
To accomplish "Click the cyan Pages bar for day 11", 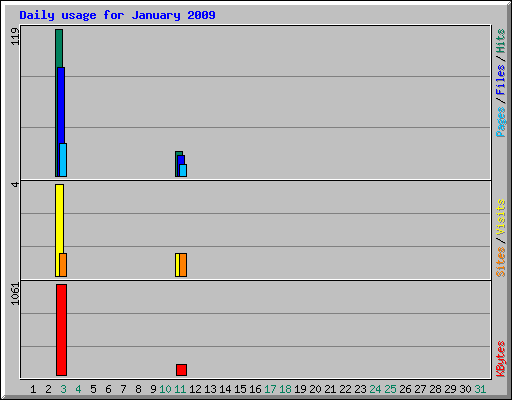I will (183, 170).
